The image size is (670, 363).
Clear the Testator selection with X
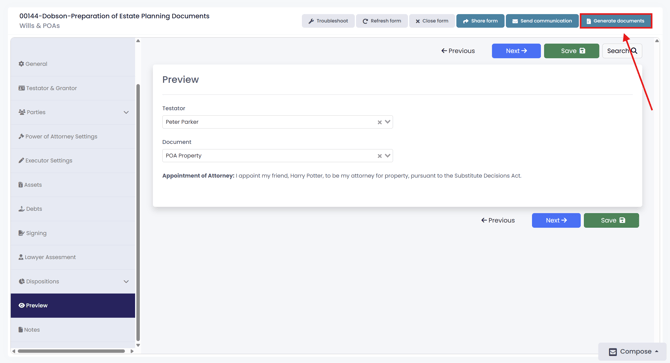pyautogui.click(x=379, y=122)
